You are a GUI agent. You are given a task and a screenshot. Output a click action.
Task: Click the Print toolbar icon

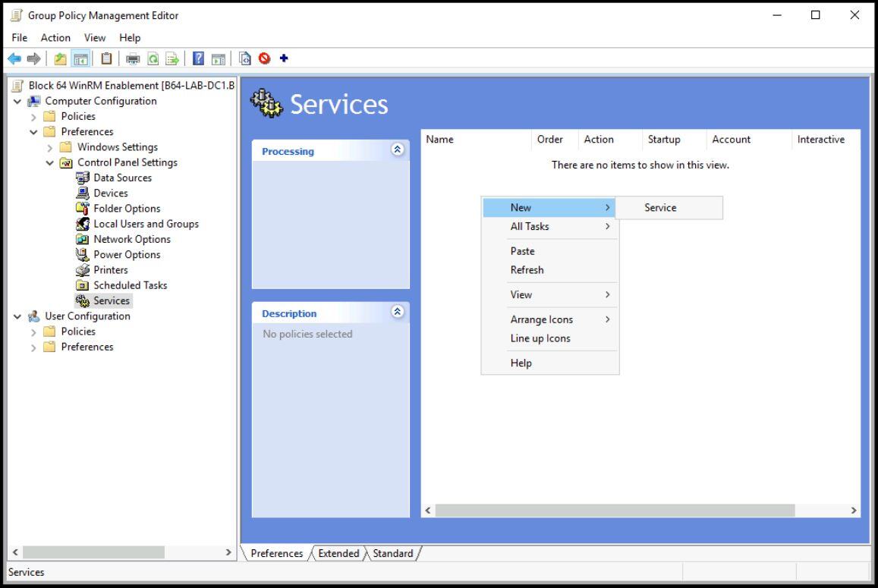(x=133, y=58)
